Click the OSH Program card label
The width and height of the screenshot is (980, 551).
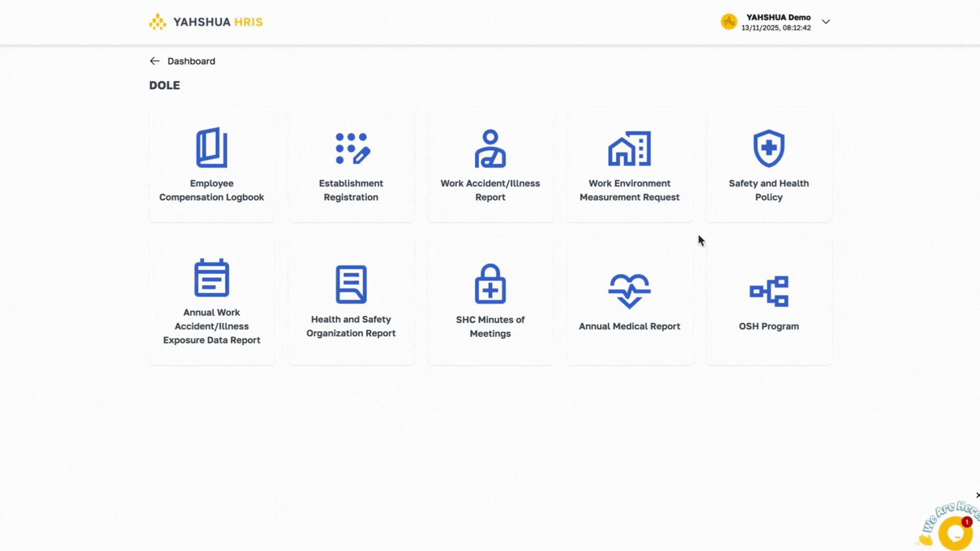(769, 327)
